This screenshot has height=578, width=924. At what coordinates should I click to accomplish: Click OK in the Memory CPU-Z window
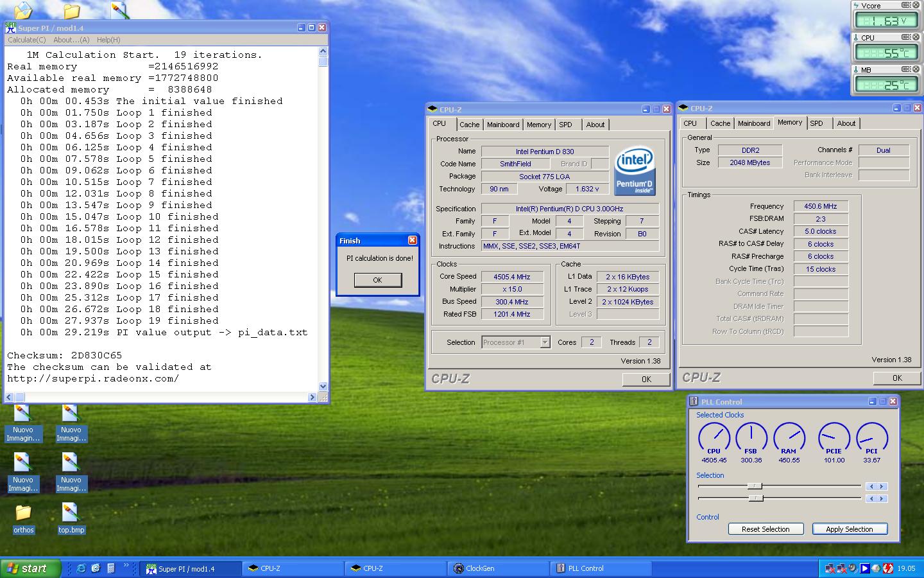click(x=897, y=378)
